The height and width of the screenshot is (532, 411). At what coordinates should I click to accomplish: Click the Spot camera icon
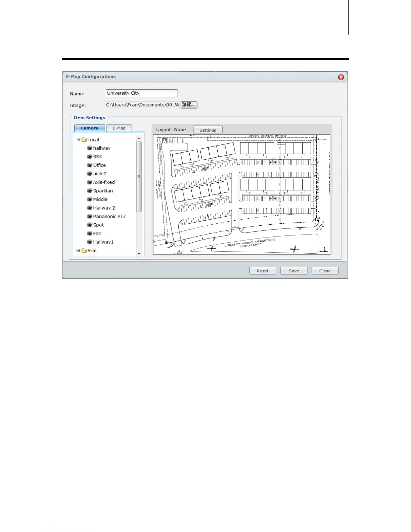point(89,225)
